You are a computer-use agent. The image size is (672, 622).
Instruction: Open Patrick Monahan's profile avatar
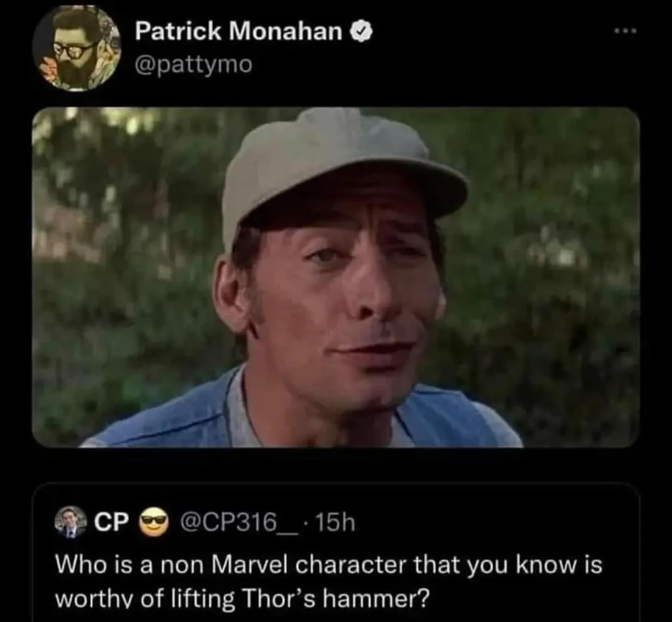(77, 49)
